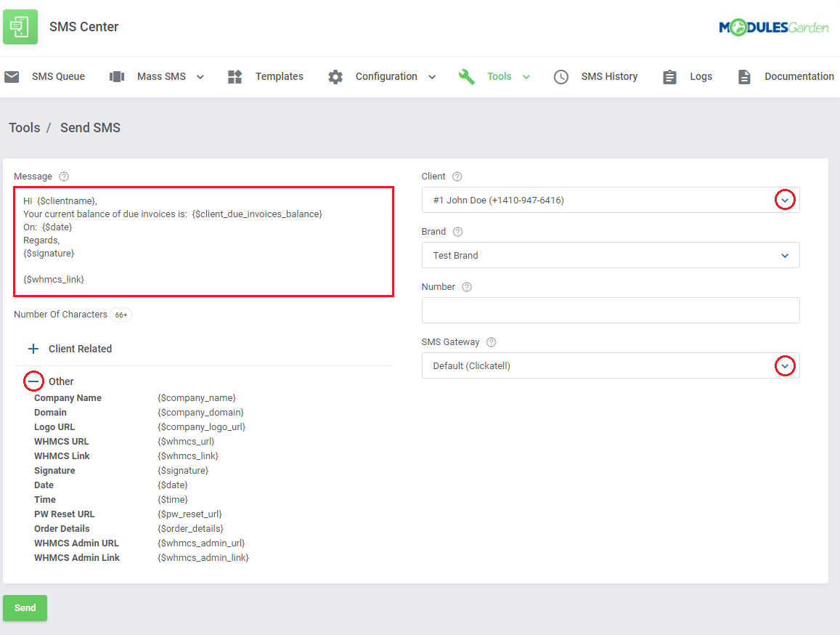Expand the Tools menu chevron
840x635 pixels.
pyautogui.click(x=526, y=77)
